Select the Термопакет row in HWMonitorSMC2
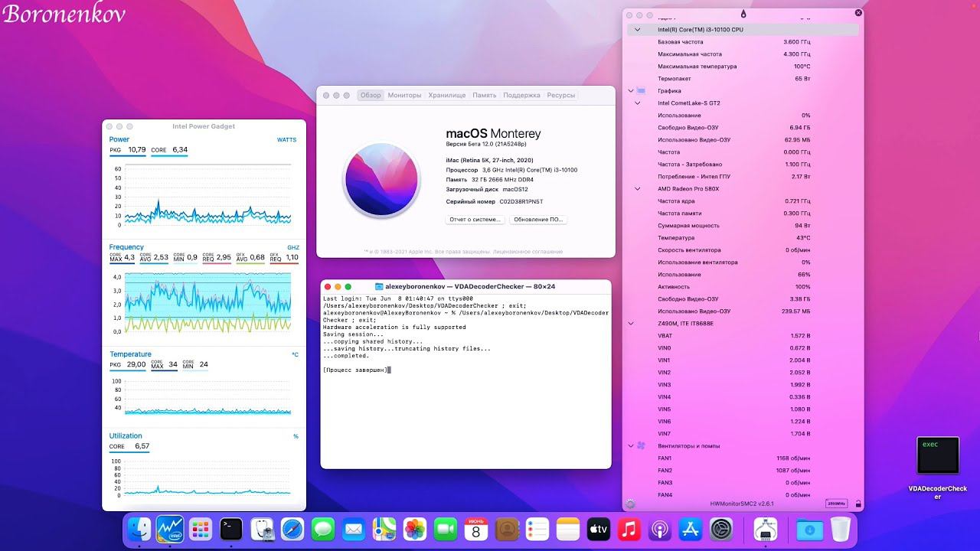 (x=743, y=79)
